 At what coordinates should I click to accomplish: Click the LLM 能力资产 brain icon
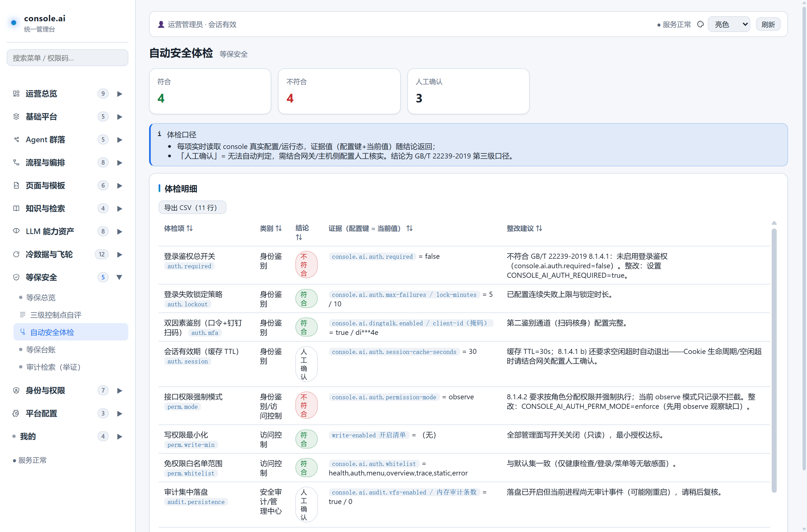pyautogui.click(x=16, y=231)
